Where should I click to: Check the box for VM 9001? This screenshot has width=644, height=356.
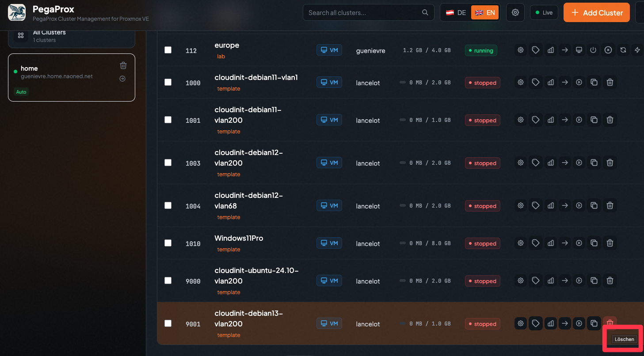click(x=168, y=323)
